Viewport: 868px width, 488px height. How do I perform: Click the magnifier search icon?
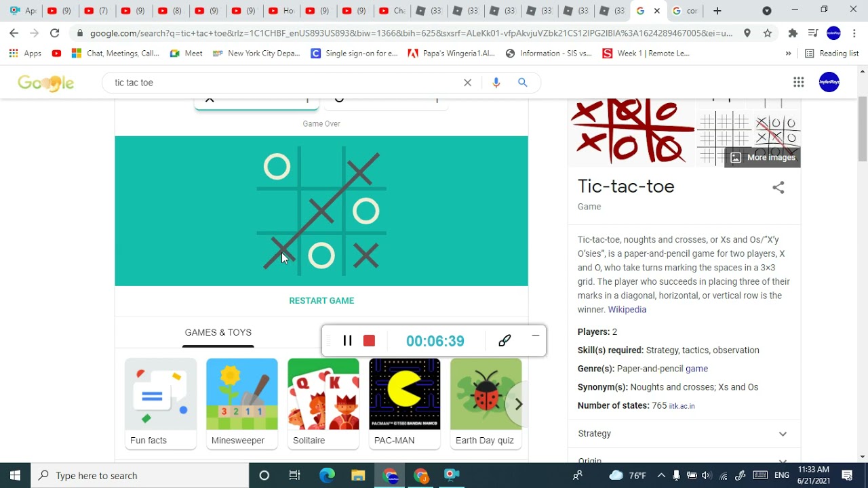coord(522,83)
